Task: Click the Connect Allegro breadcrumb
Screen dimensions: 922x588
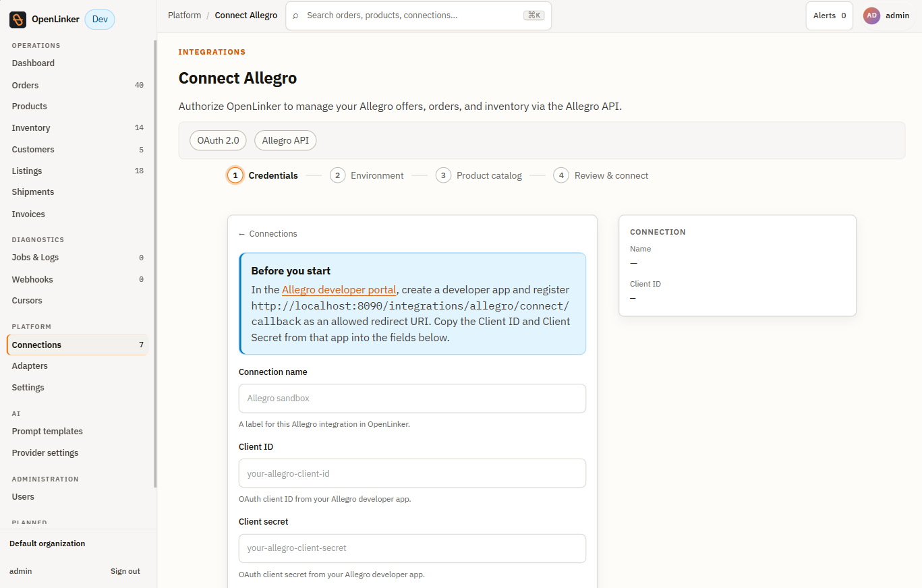Action: point(246,15)
